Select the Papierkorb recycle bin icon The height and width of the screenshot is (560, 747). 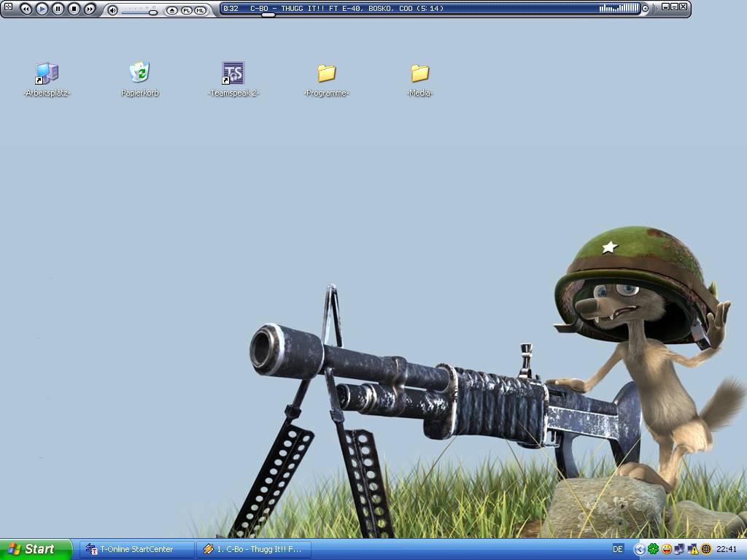pos(139,79)
